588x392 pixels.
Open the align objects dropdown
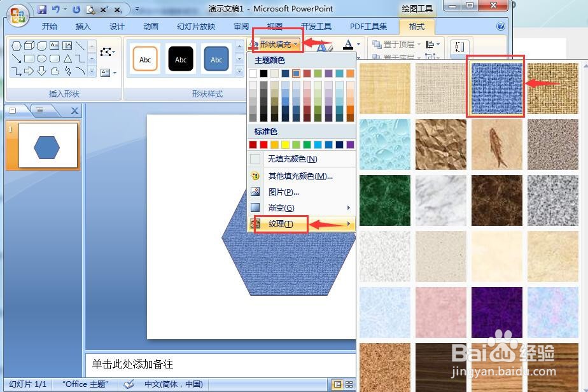pyautogui.click(x=432, y=45)
